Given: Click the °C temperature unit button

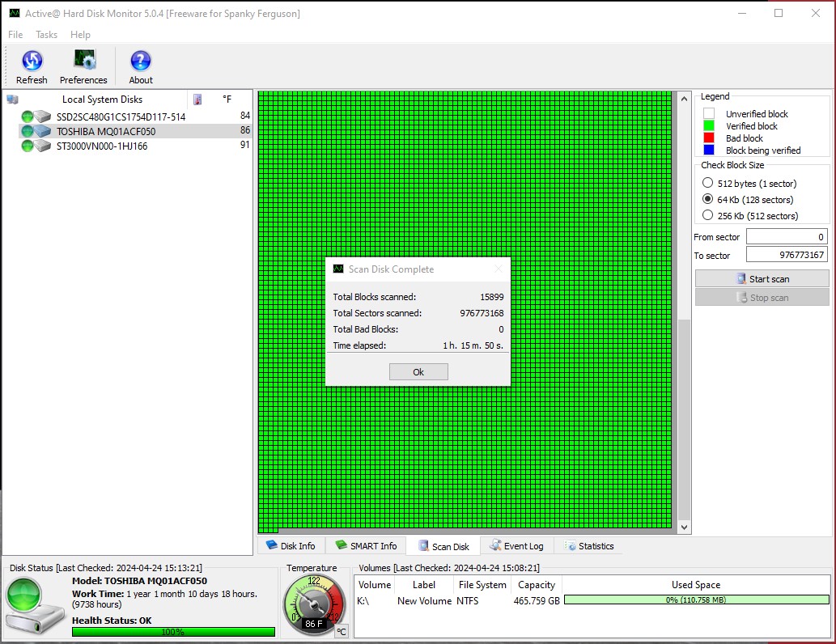Looking at the screenshot, I should coord(342,632).
